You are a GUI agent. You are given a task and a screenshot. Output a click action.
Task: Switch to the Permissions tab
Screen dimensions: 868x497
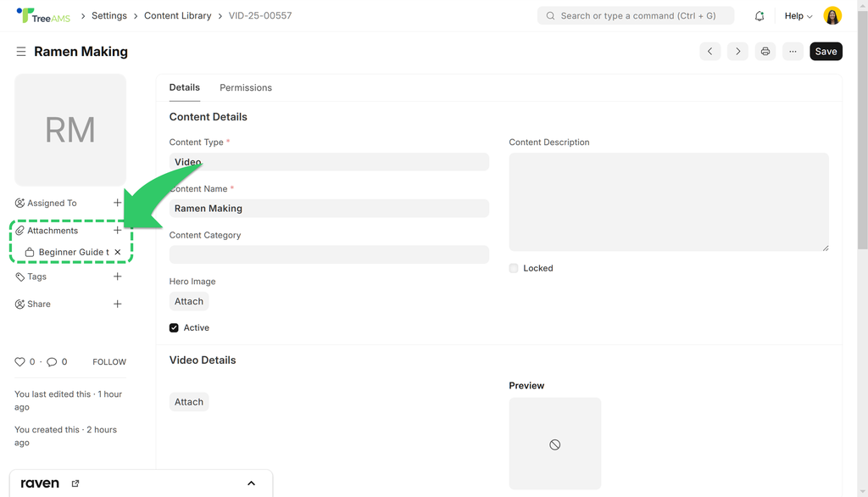[246, 87]
